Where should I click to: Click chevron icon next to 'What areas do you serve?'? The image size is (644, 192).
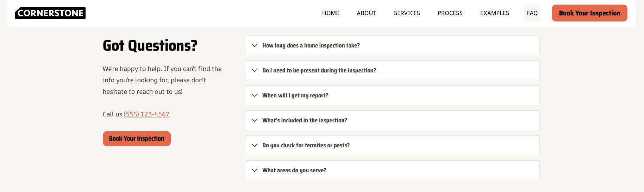[255, 170]
